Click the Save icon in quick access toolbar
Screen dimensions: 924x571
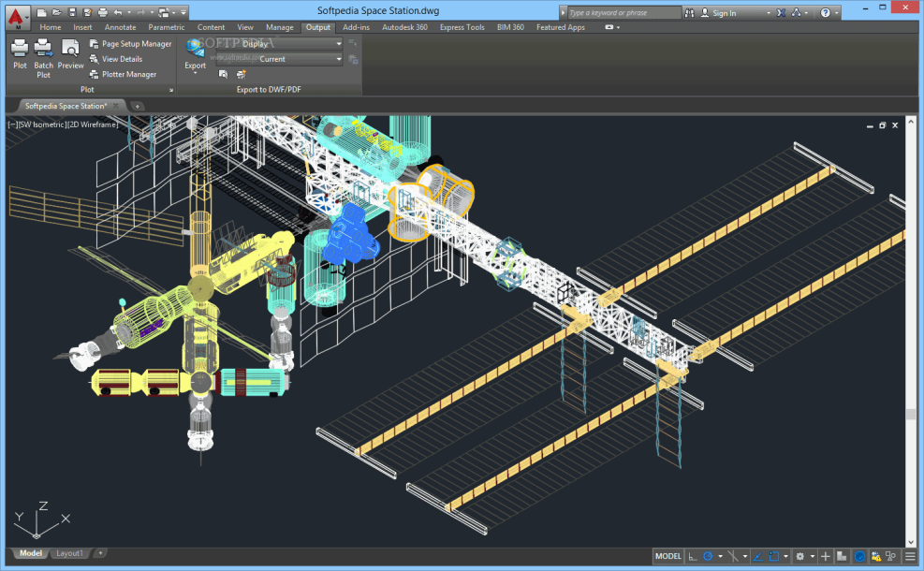[x=72, y=13]
